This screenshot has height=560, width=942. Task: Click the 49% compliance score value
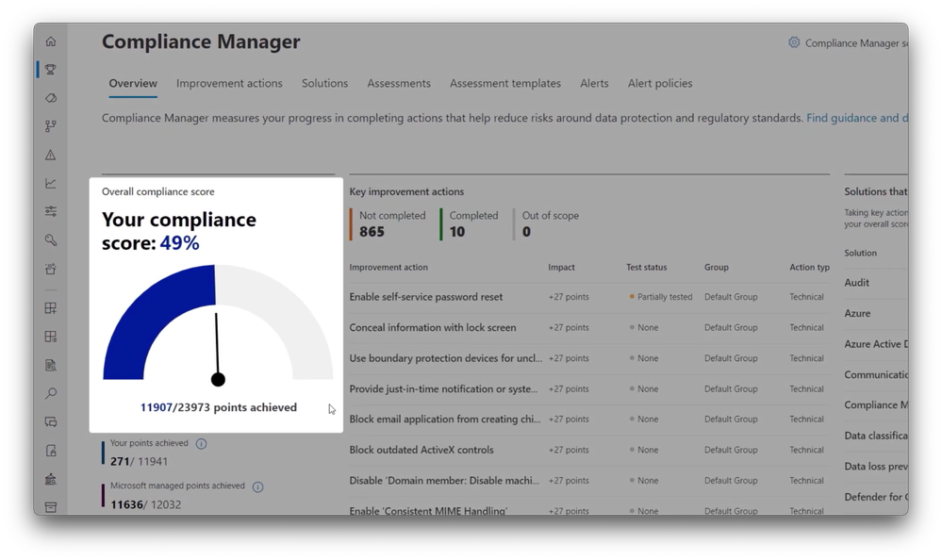pos(179,242)
